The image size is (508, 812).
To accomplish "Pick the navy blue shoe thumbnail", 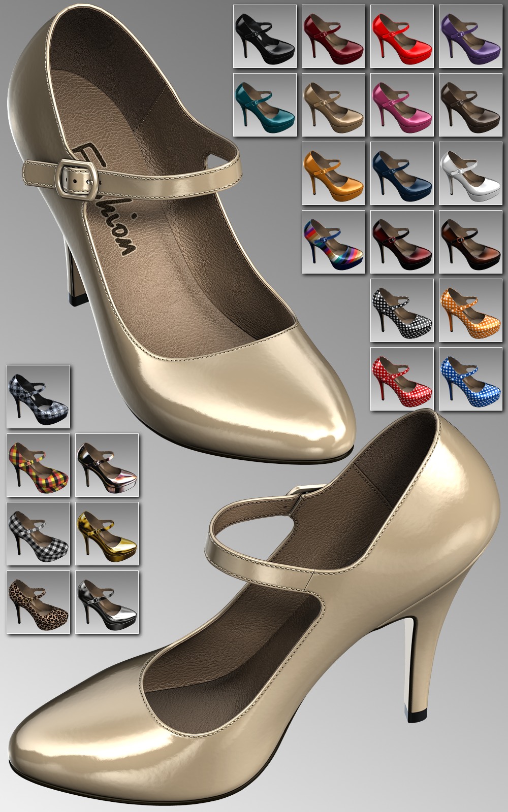I will (x=402, y=173).
